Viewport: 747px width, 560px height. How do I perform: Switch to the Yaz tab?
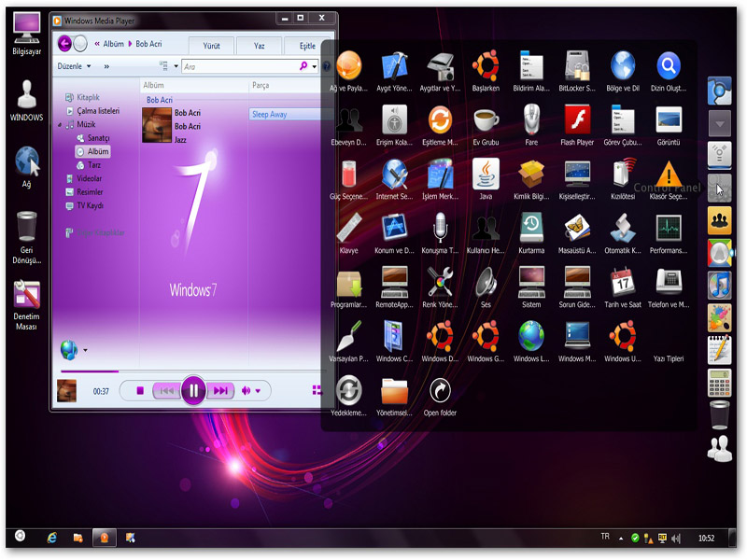point(259,45)
